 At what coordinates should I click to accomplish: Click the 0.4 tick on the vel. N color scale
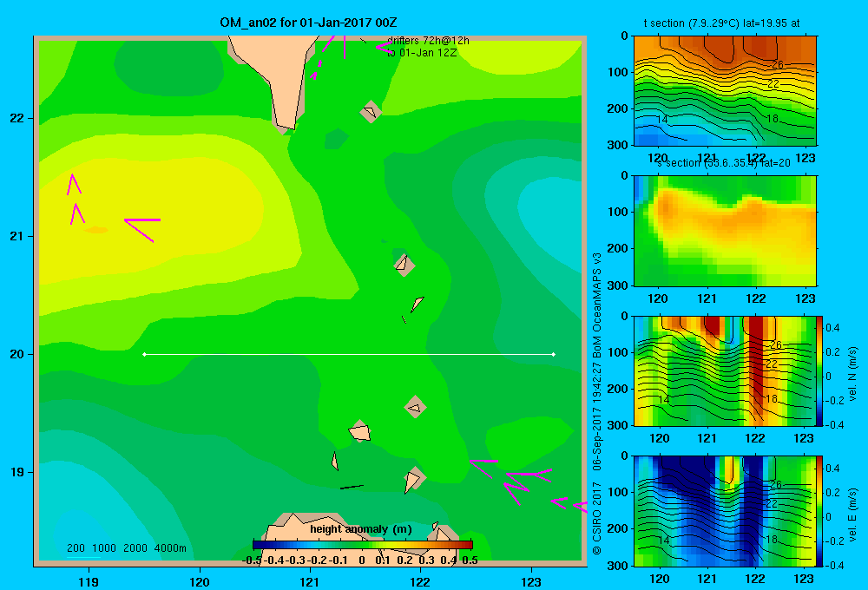[x=832, y=328]
